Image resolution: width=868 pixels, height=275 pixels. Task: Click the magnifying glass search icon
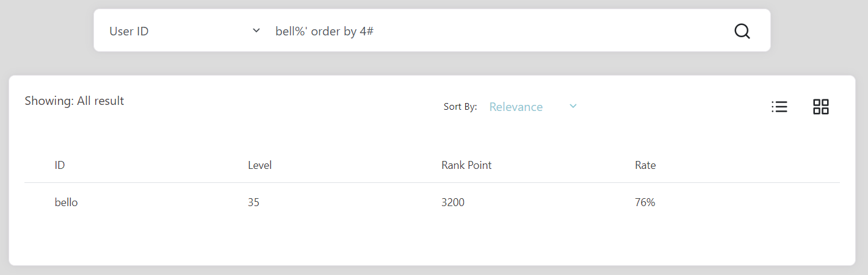click(x=742, y=31)
